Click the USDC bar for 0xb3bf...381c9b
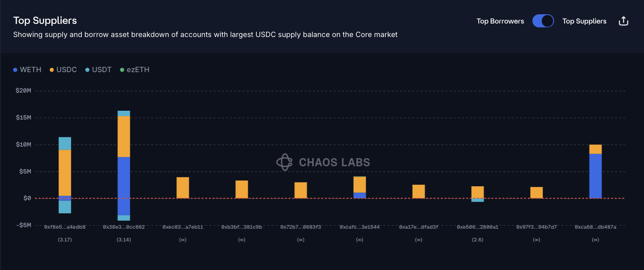Image resolution: width=644 pixels, height=270 pixels. (242, 189)
